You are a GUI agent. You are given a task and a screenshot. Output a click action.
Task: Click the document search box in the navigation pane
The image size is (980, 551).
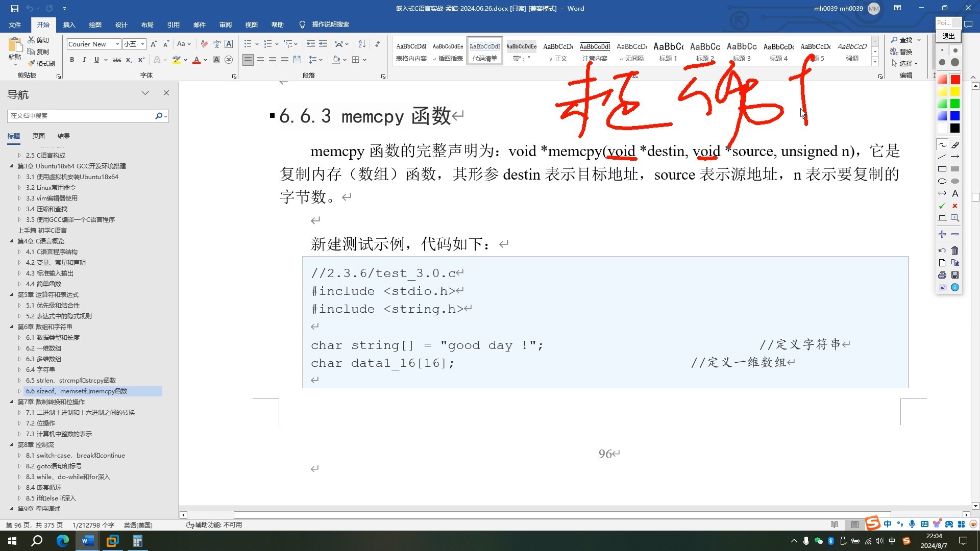tap(82, 116)
